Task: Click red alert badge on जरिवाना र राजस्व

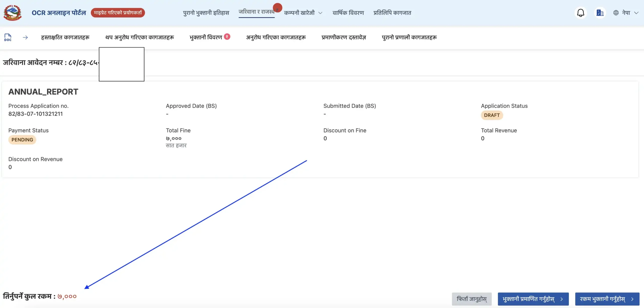Action: [x=277, y=8]
